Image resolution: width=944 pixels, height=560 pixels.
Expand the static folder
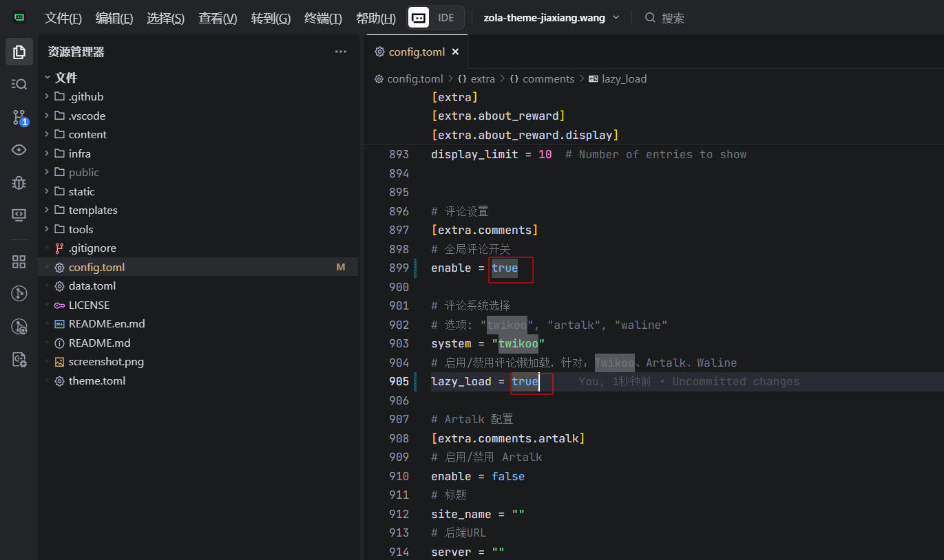pos(47,191)
